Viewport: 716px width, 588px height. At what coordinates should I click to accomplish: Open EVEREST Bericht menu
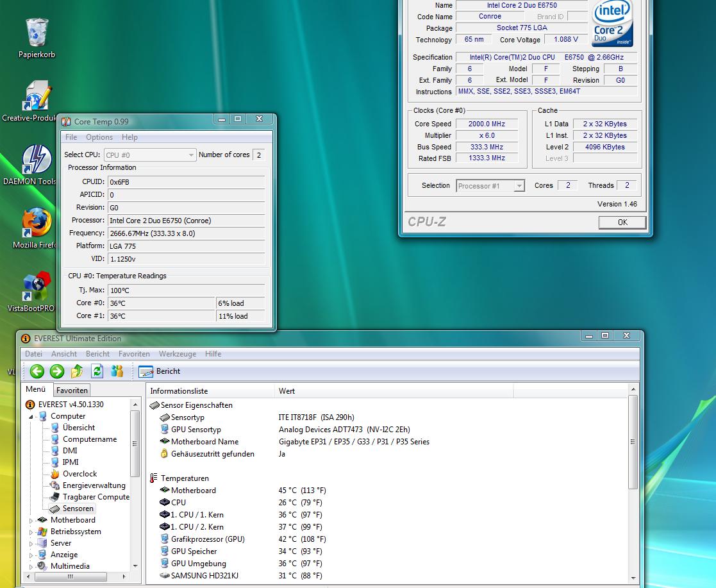pos(97,353)
